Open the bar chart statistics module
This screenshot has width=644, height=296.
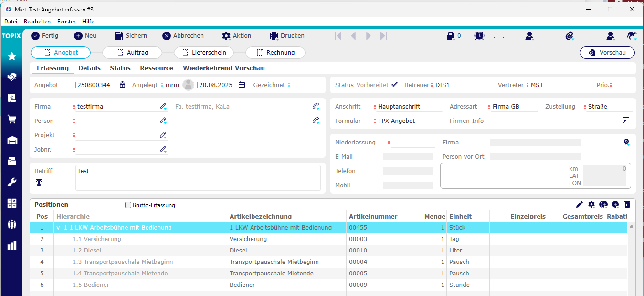12,245
